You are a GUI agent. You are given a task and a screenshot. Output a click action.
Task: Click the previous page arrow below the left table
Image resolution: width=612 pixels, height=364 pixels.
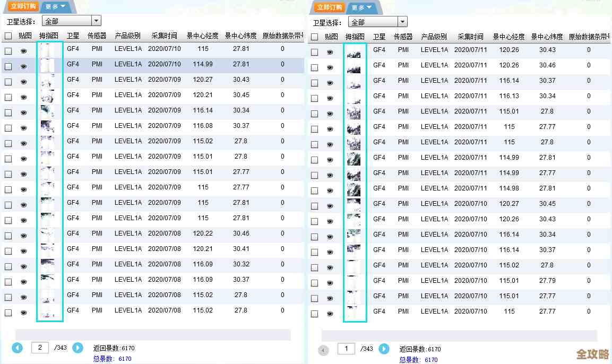[x=18, y=348]
